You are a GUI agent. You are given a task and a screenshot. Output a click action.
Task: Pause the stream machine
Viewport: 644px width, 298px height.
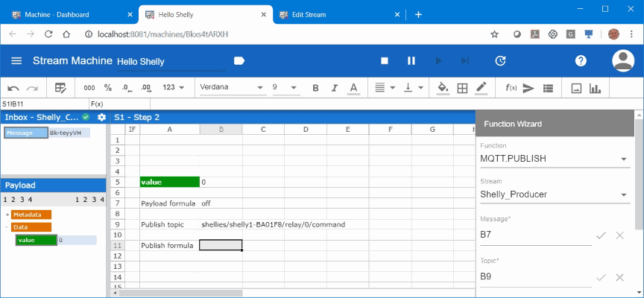pyautogui.click(x=411, y=61)
